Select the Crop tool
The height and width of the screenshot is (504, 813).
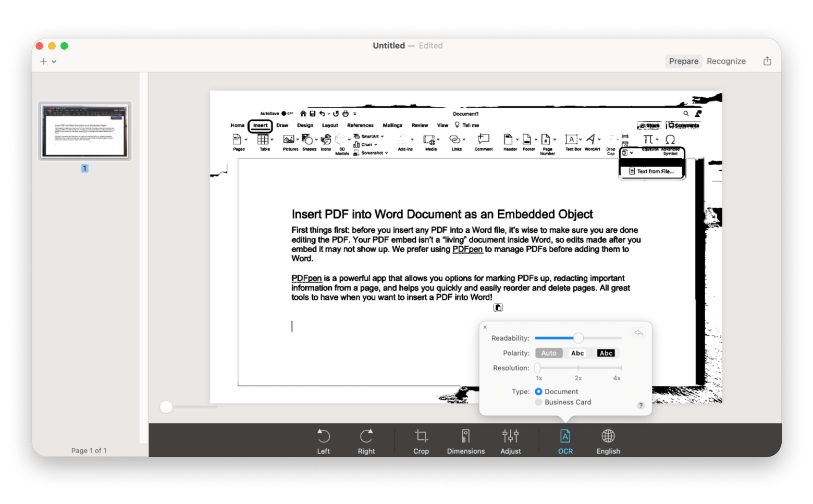pyautogui.click(x=421, y=436)
